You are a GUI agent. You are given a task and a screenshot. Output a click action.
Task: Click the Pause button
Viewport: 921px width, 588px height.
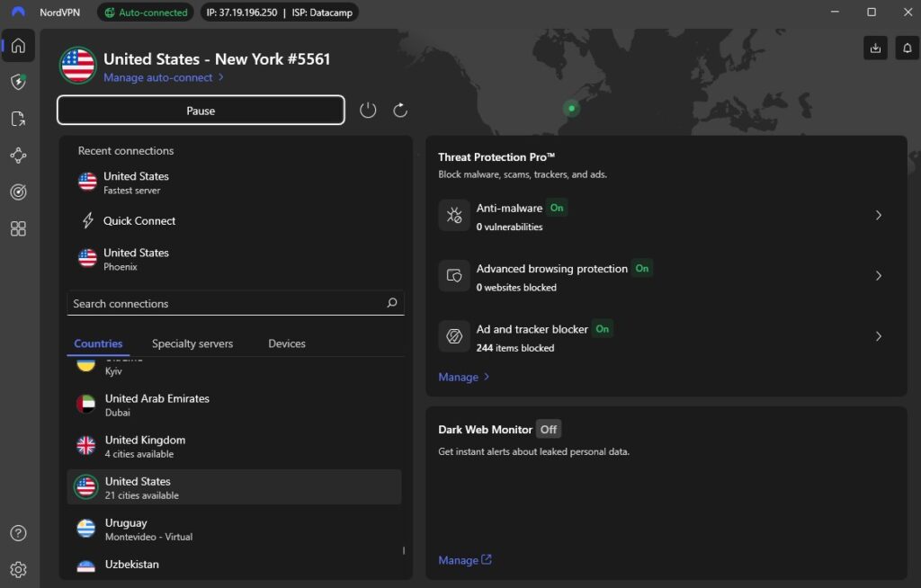pyautogui.click(x=201, y=111)
